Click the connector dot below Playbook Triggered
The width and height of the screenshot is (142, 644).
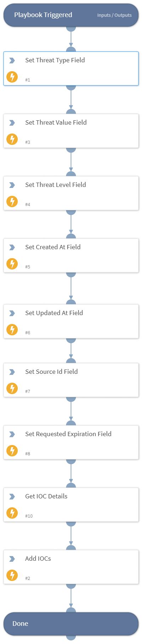click(x=71, y=27)
